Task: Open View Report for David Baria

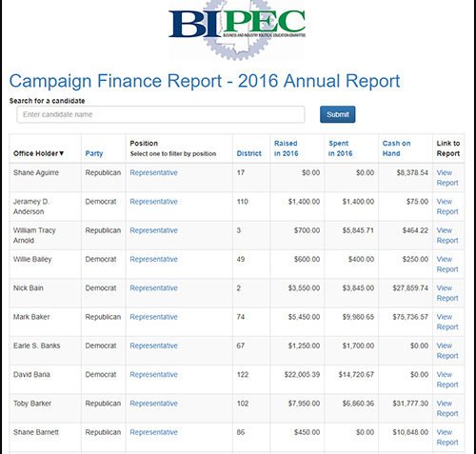Action: click(x=447, y=380)
